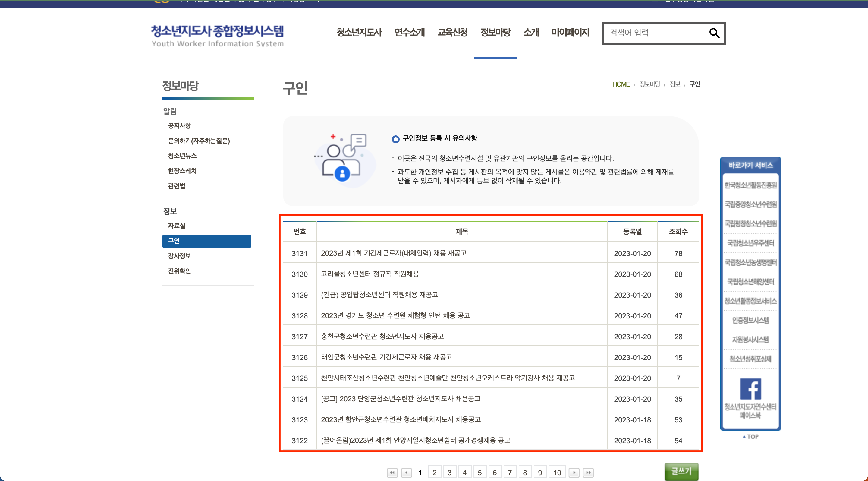Open post 태안군청소년수련관 기간제근로자 채용 재공고
868x481 pixels.
[386, 357]
